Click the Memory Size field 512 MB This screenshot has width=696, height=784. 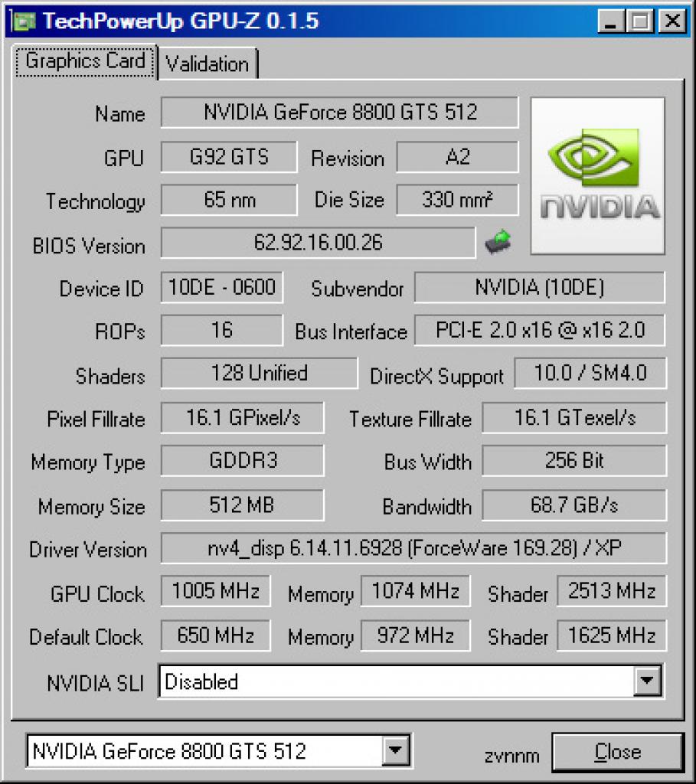click(243, 505)
